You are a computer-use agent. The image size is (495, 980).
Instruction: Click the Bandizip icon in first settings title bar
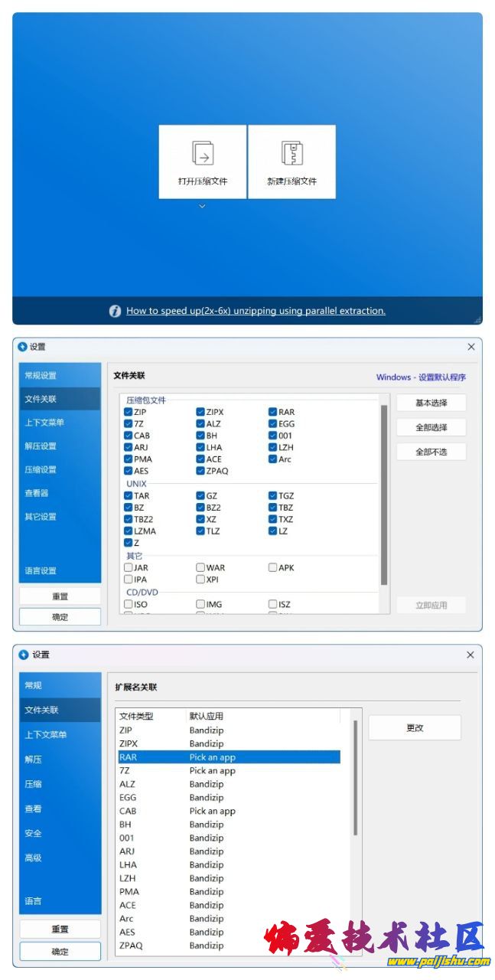[22, 347]
